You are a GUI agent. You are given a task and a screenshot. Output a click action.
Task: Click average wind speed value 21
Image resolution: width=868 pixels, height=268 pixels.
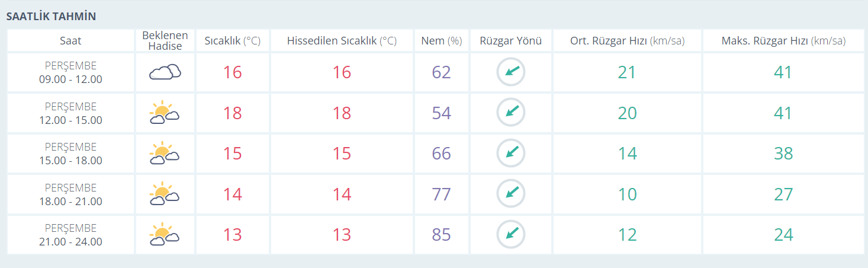(x=626, y=72)
